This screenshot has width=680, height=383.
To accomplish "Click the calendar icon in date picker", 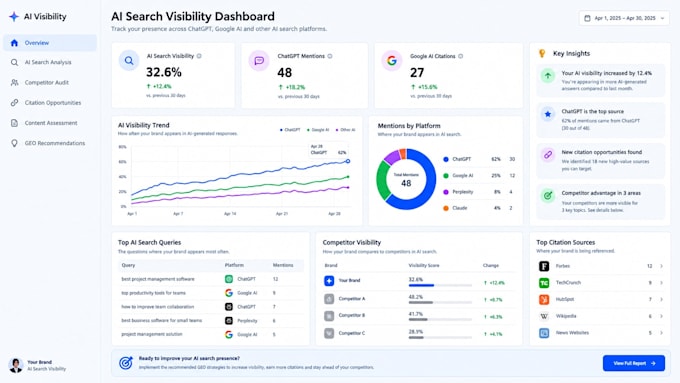I will [x=587, y=18].
